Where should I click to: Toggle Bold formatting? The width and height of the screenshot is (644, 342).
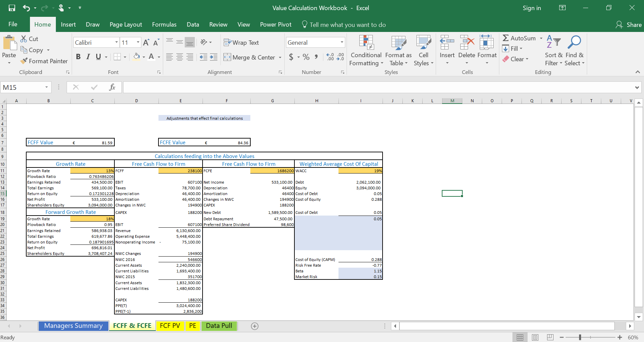[78, 57]
